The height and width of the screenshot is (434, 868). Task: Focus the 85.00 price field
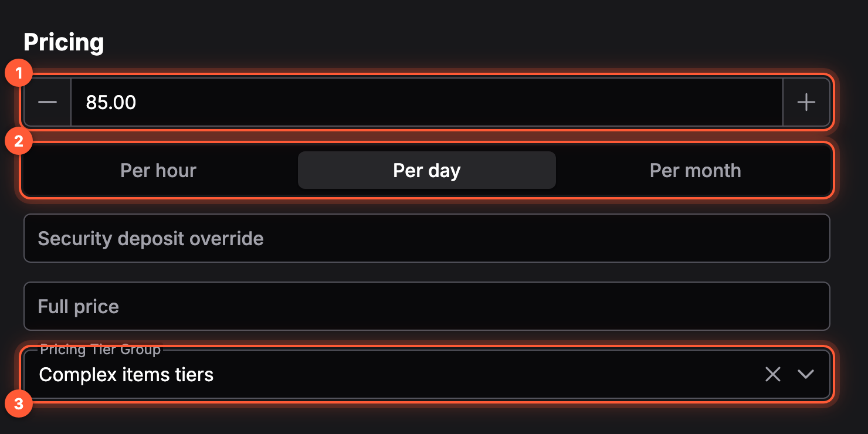[427, 102]
